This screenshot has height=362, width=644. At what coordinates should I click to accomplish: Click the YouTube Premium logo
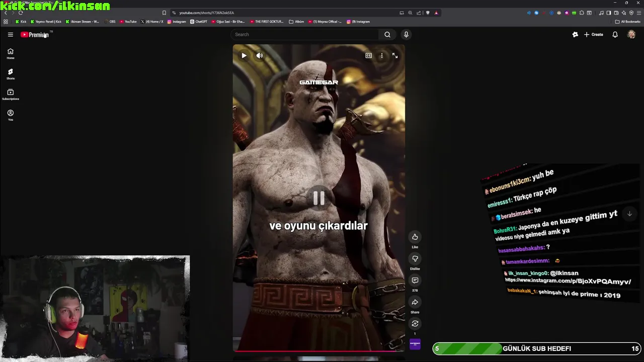point(35,34)
